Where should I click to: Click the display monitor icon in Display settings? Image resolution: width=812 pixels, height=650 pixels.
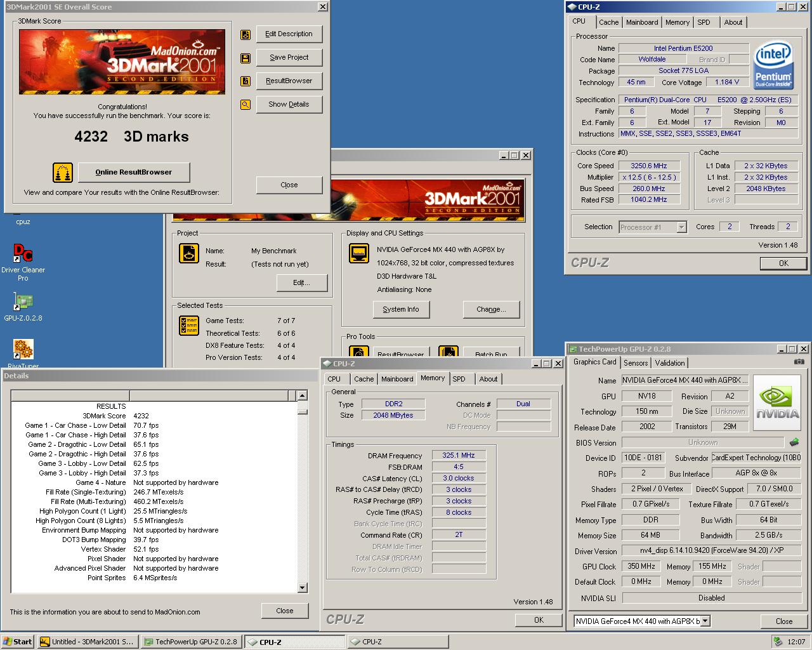(x=359, y=253)
